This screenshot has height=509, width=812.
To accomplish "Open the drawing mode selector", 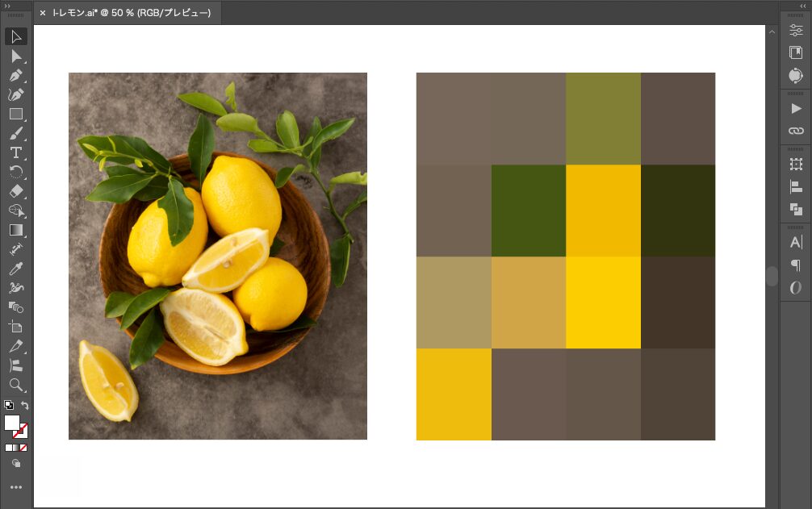I will point(16,464).
